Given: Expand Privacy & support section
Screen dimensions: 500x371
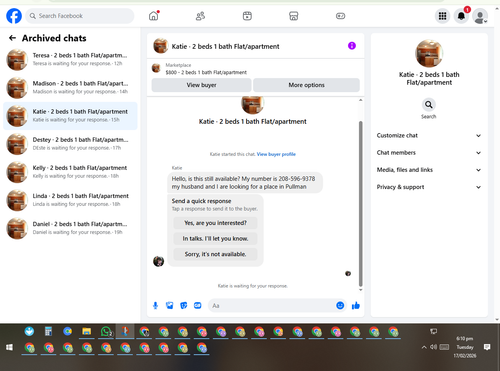Looking at the screenshot, I should pyautogui.click(x=429, y=187).
